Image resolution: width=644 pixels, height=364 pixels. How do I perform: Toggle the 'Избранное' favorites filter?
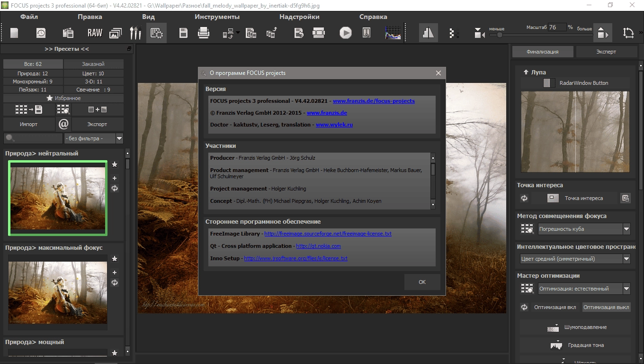pos(63,98)
